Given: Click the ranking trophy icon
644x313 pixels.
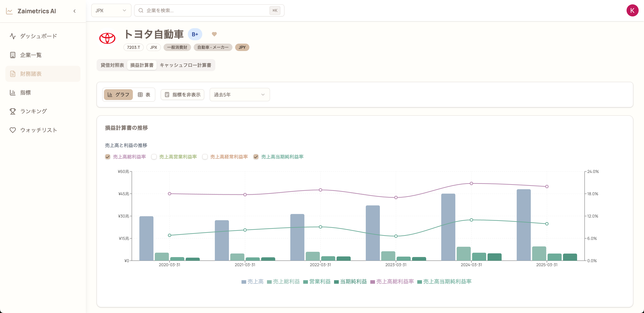Looking at the screenshot, I should (x=13, y=111).
